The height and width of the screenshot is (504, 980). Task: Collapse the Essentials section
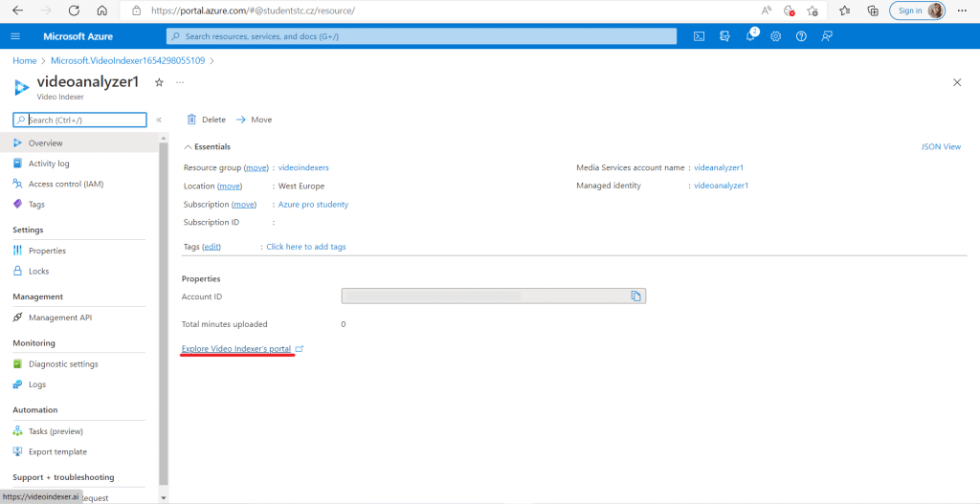click(x=188, y=147)
